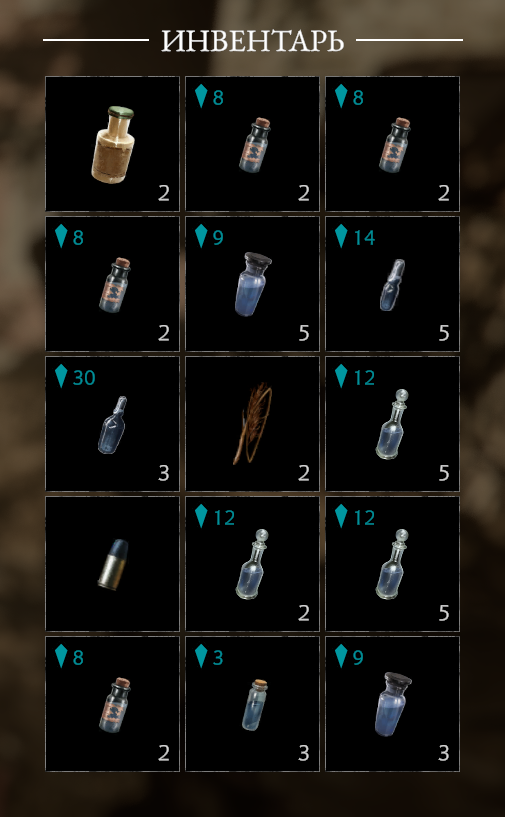Pick the small corked vial costing 3

coord(252,703)
